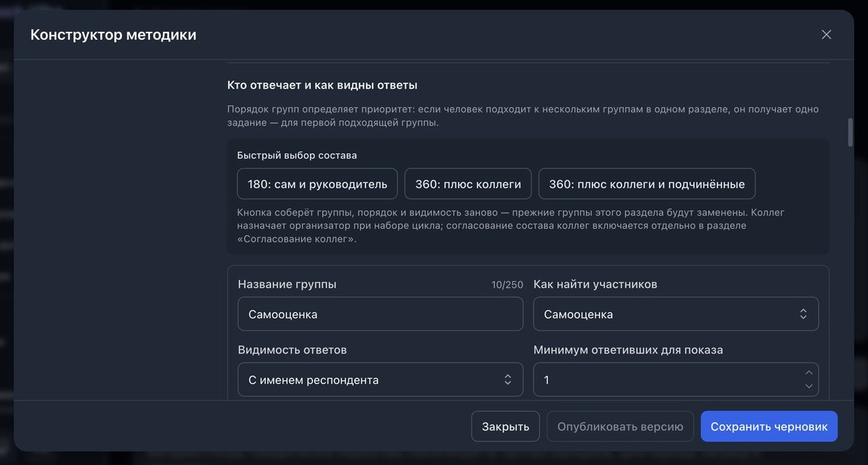Open the Видимость ответов dropdown
Viewport: 868px width, 465px height.
pos(380,379)
